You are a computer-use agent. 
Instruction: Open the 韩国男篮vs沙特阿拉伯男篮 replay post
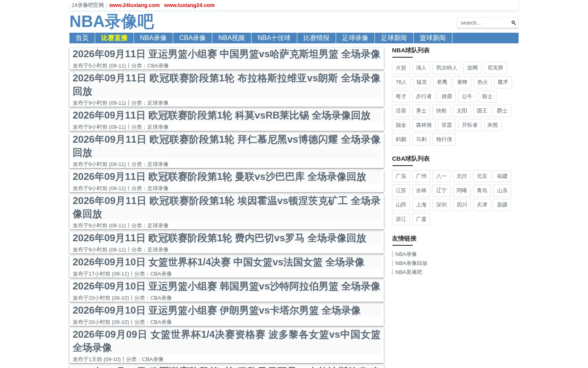click(226, 286)
